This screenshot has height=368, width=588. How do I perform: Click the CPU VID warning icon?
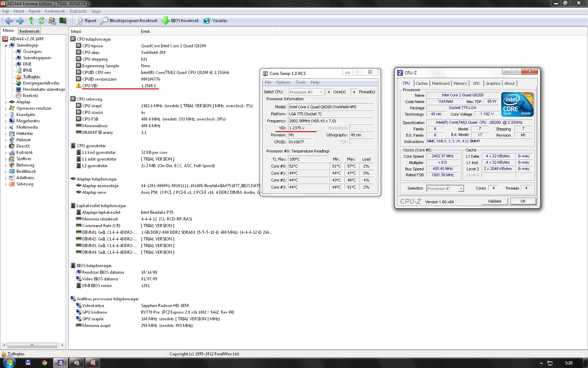(79, 86)
